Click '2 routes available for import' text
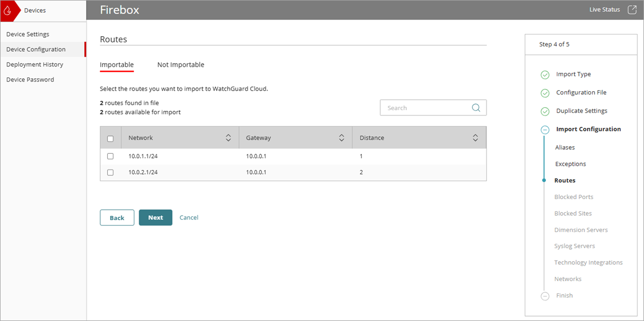Screen dimensions: 644x321 (x=140, y=112)
